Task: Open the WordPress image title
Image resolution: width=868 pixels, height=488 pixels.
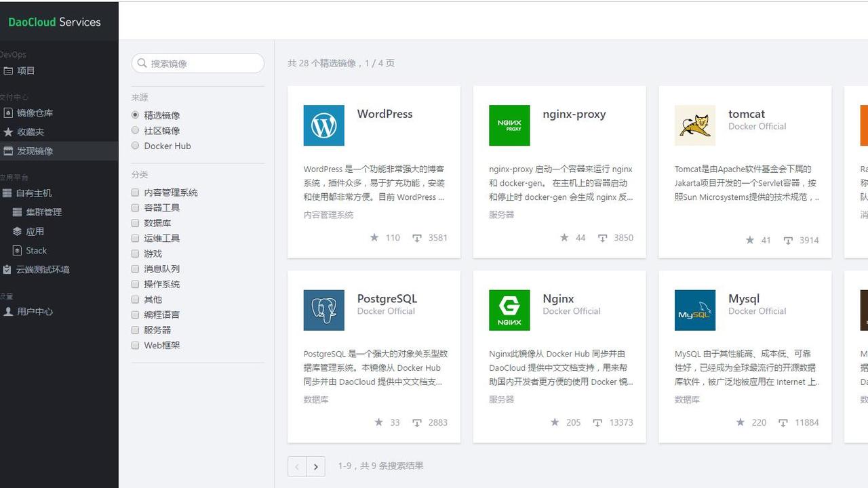Action: click(x=384, y=114)
